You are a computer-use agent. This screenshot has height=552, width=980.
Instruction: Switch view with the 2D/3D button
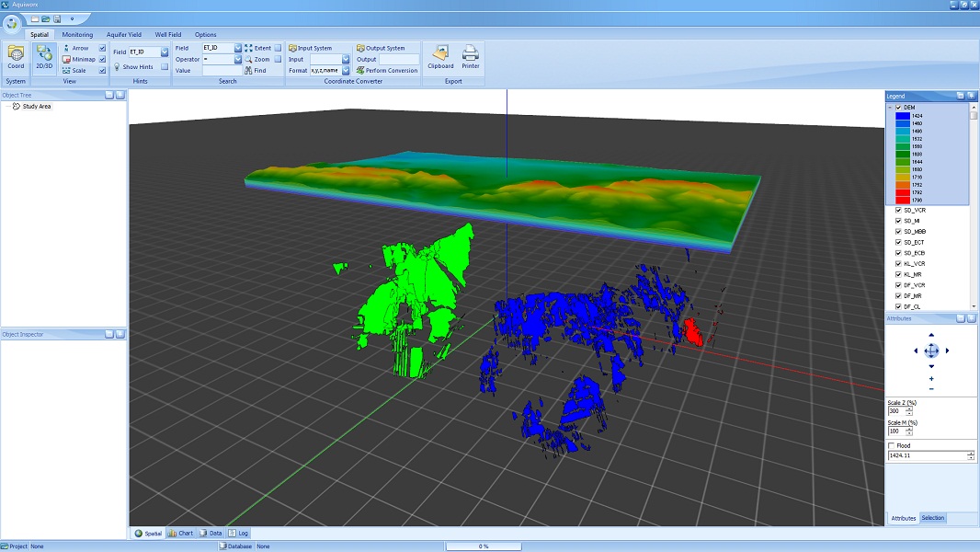pos(44,56)
